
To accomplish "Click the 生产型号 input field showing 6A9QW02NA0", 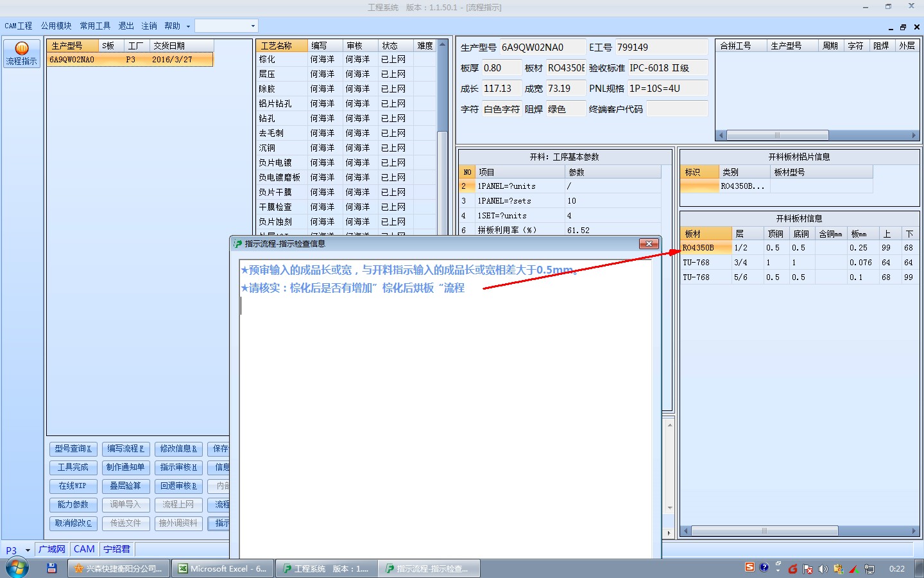I will pos(542,48).
